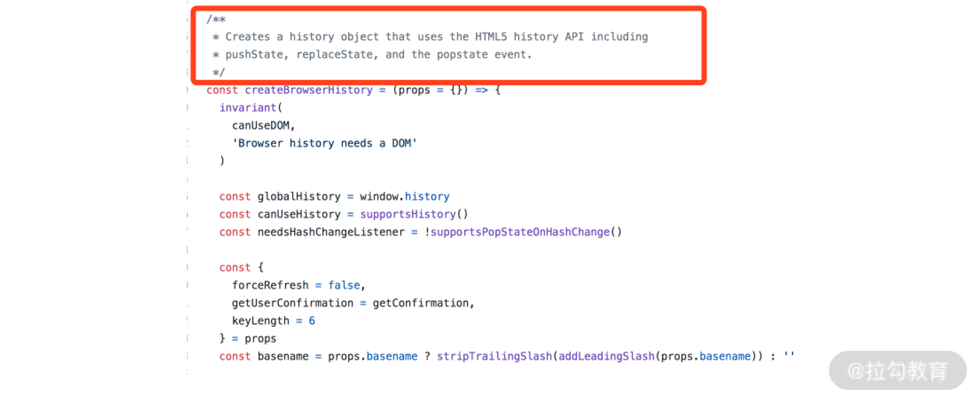Select the getUserConfirmation property

pyautogui.click(x=292, y=303)
